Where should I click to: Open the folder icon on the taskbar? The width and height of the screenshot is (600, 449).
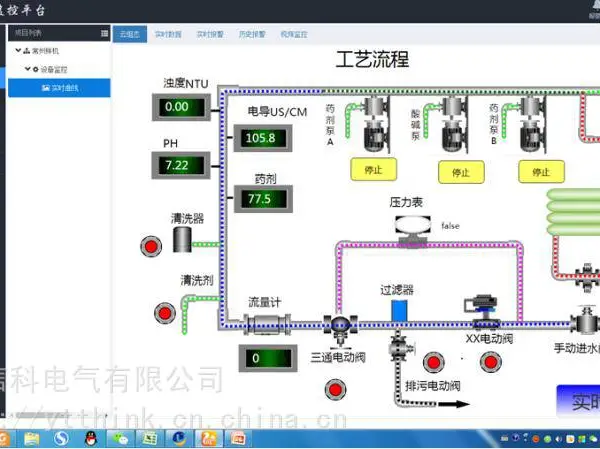click(32, 439)
